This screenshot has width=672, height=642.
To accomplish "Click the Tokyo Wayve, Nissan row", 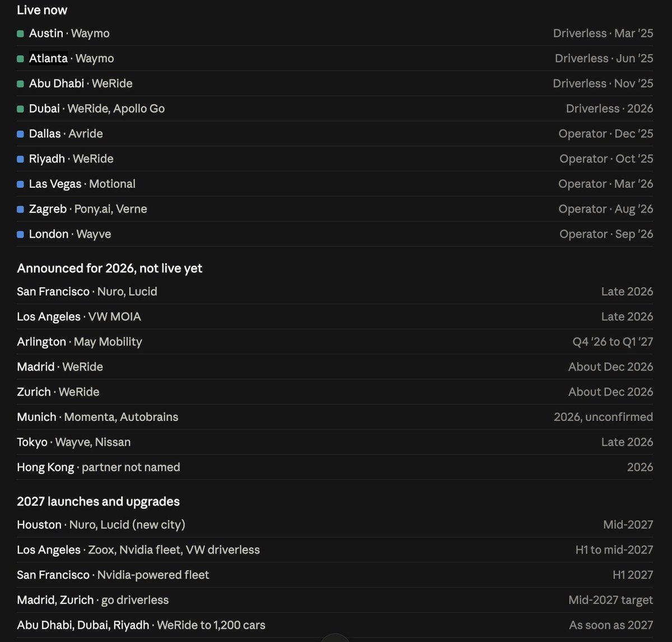I will 335,442.
